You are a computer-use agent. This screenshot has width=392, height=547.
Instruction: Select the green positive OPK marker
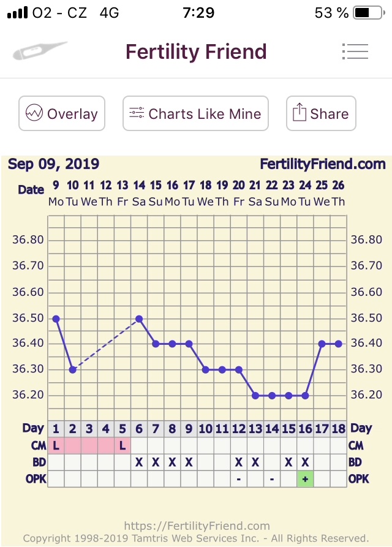[305, 479]
